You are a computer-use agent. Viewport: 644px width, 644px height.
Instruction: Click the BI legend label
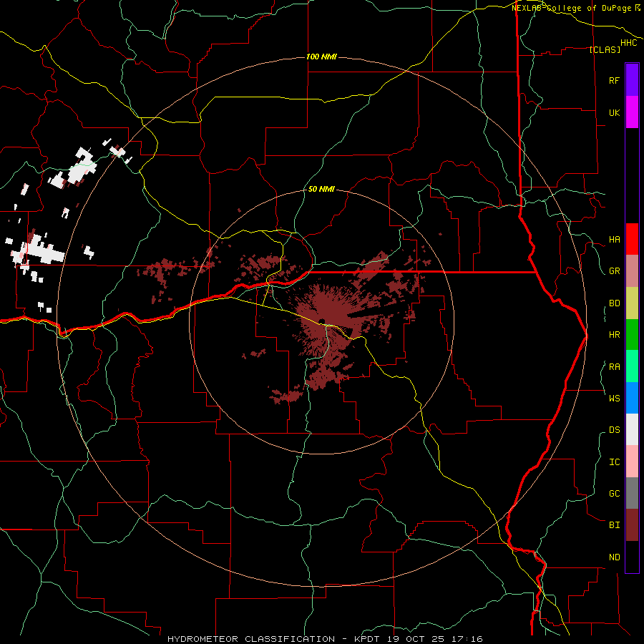point(614,525)
